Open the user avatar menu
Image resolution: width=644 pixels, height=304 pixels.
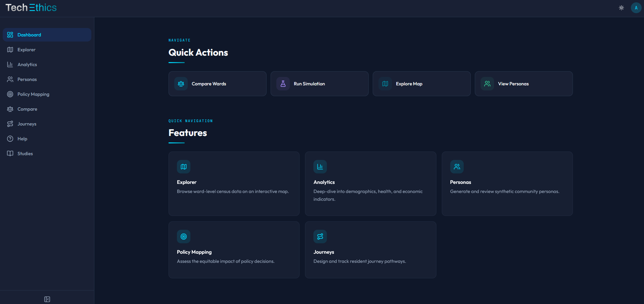pyautogui.click(x=636, y=7)
